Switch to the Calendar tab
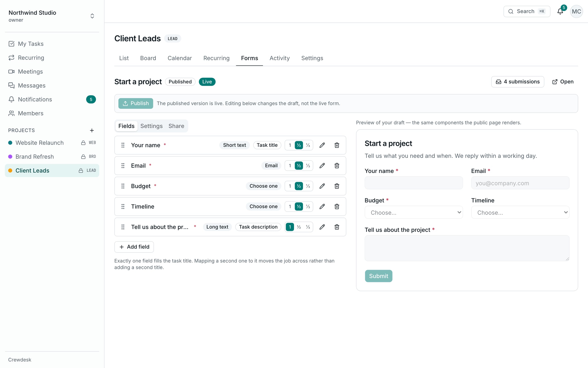The height and width of the screenshot is (368, 588). point(180,58)
